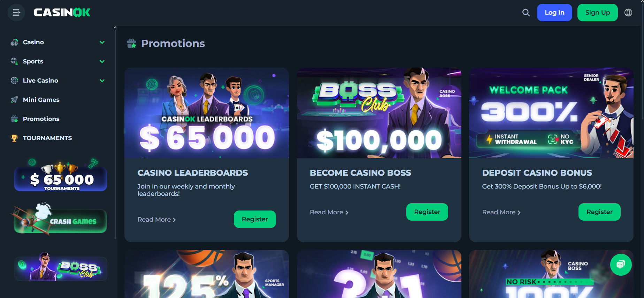Expand the Casino menu chevron
644x298 pixels.
coord(102,42)
